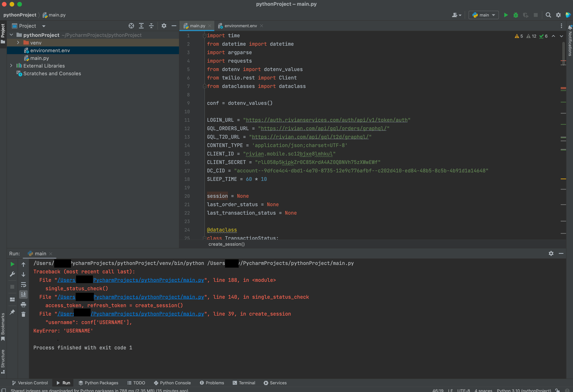
Task: Open Run panel settings gear
Action: [x=551, y=253]
